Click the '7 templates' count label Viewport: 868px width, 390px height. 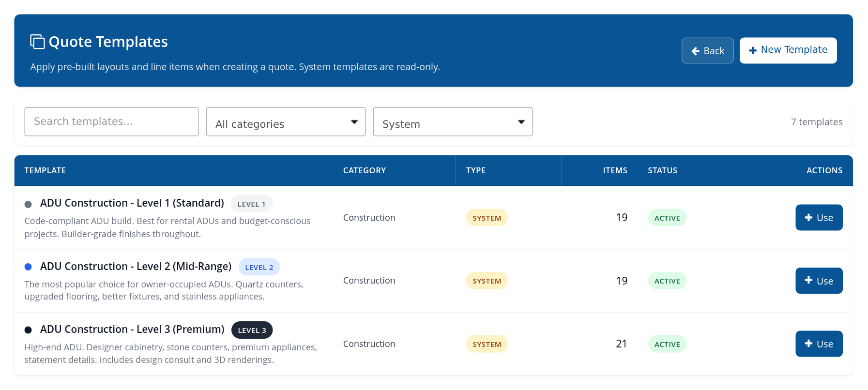(817, 122)
